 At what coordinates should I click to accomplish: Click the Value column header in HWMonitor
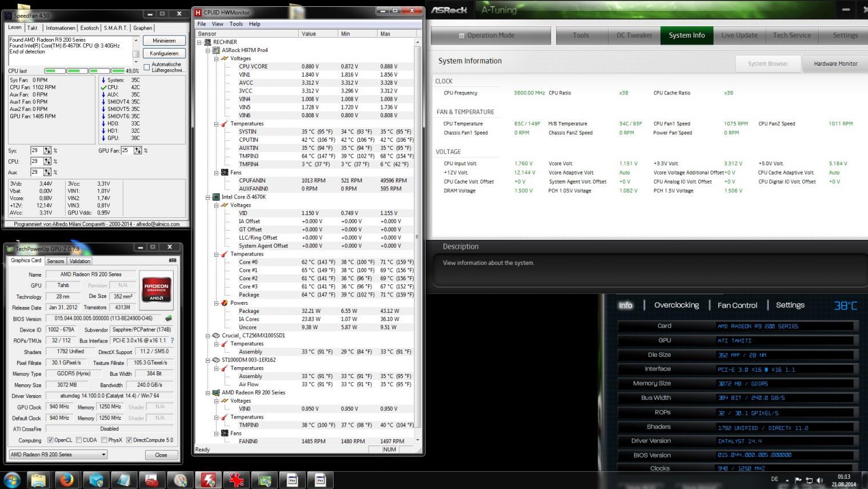pos(318,34)
